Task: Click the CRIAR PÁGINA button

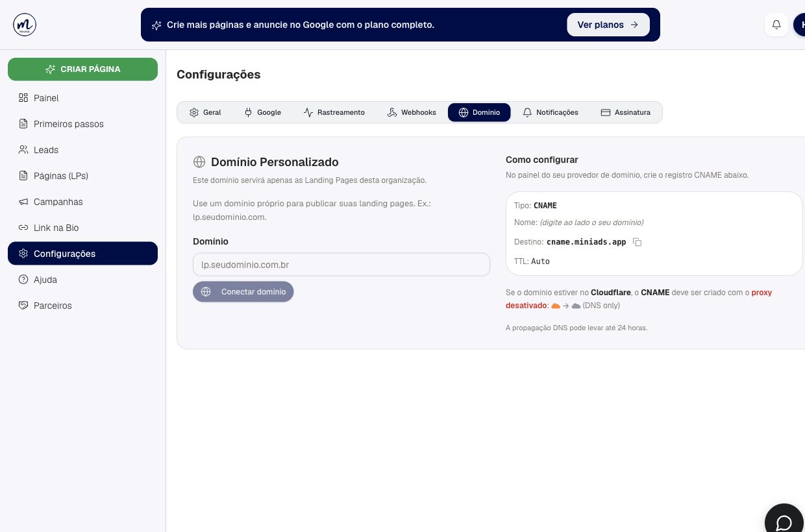Action: 82,69
